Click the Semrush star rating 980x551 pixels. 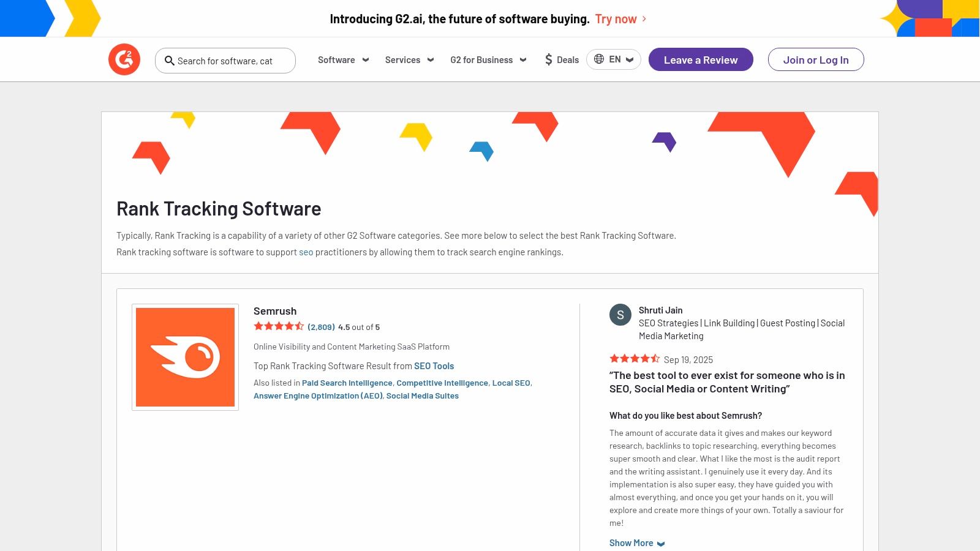pos(279,326)
